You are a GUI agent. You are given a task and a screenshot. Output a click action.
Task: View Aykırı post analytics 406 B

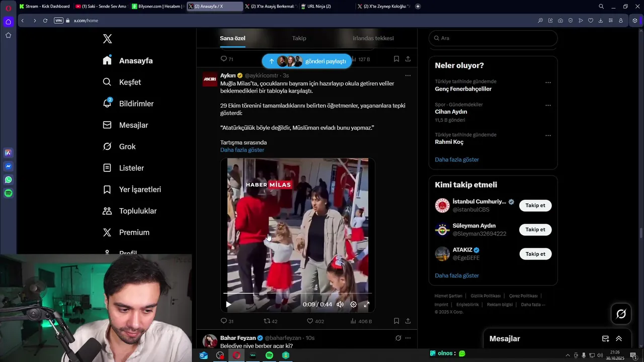pos(361,321)
